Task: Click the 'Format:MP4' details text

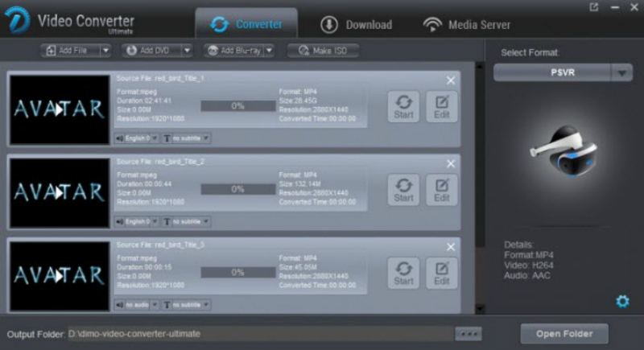Action: (x=529, y=255)
